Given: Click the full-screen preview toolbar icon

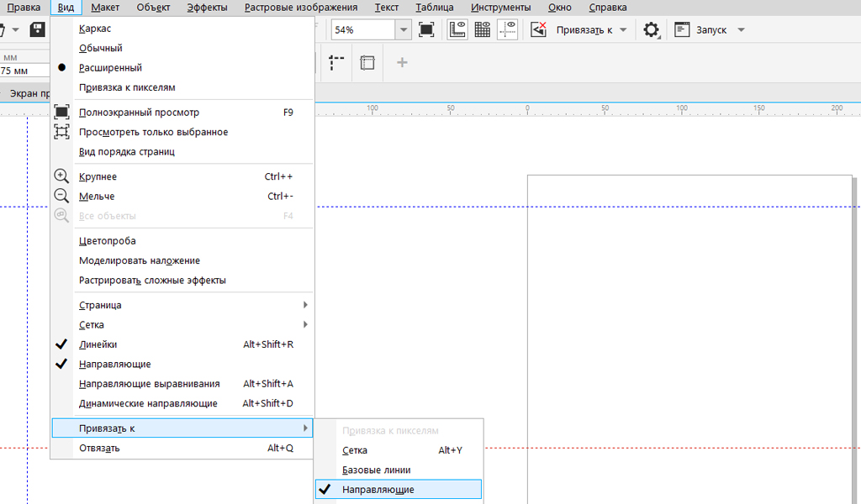Looking at the screenshot, I should (x=426, y=30).
